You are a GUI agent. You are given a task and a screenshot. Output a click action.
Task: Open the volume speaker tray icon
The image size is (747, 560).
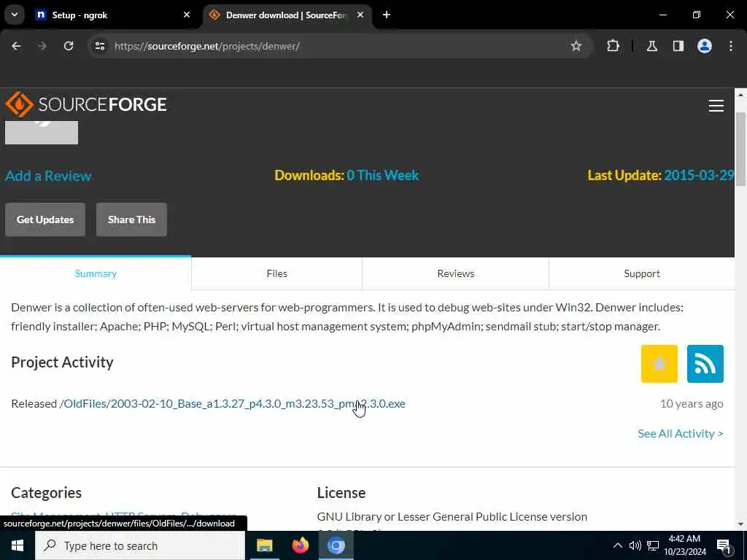coord(635,545)
